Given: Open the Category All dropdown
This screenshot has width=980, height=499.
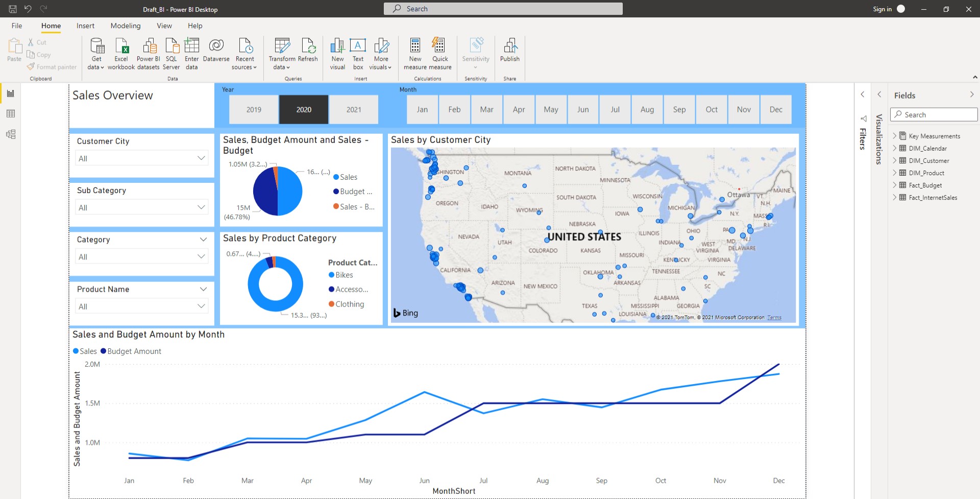Looking at the screenshot, I should (142, 256).
